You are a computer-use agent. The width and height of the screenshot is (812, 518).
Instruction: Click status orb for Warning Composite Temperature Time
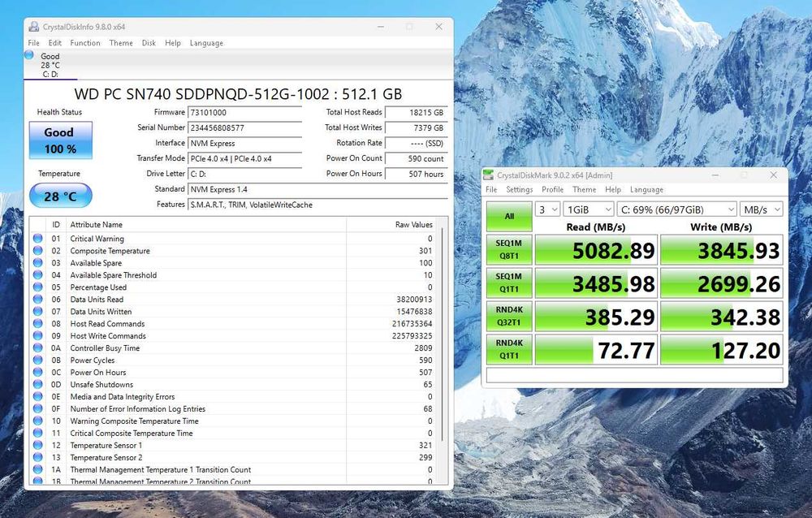point(38,421)
